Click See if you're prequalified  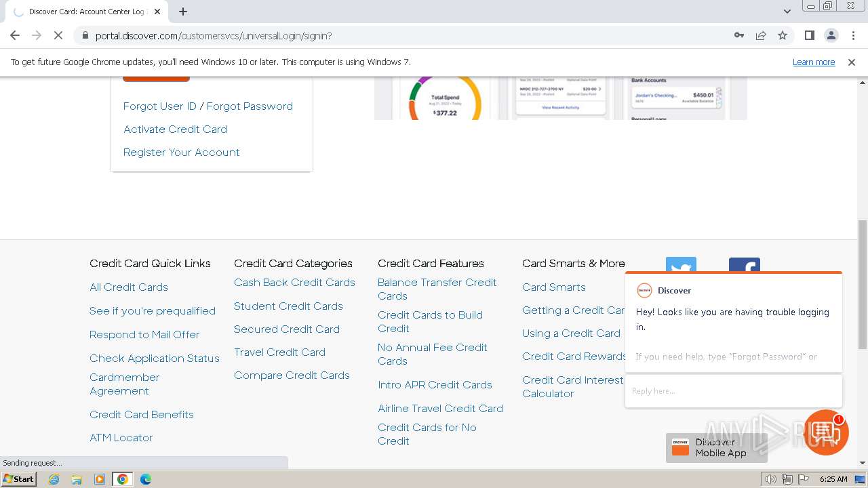click(153, 311)
